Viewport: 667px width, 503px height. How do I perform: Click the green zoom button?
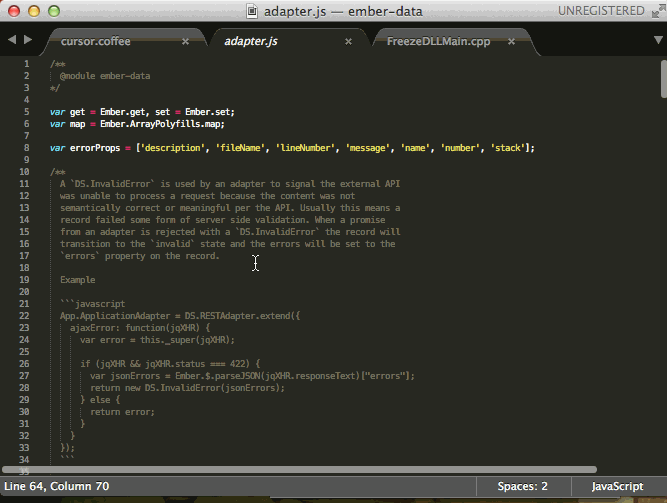(x=54, y=11)
